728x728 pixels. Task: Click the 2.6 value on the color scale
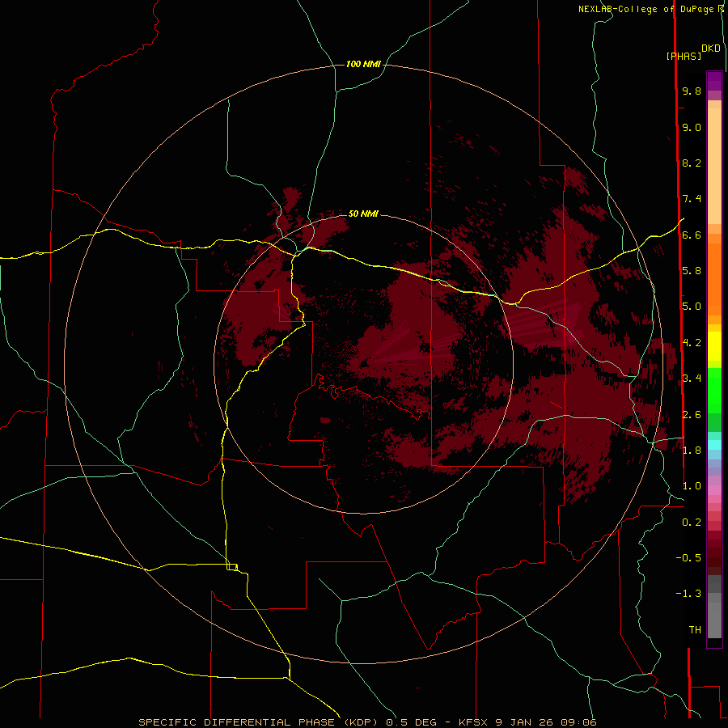pyautogui.click(x=692, y=415)
